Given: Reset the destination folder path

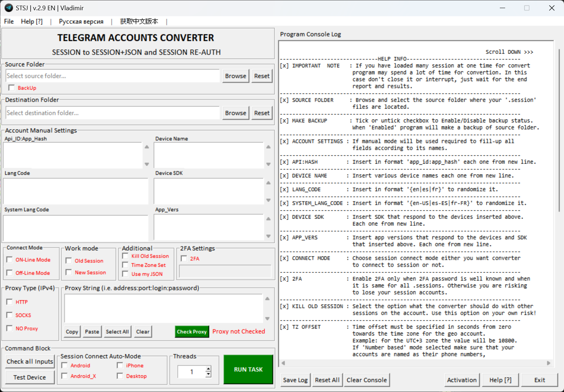Looking at the screenshot, I should 262,113.
